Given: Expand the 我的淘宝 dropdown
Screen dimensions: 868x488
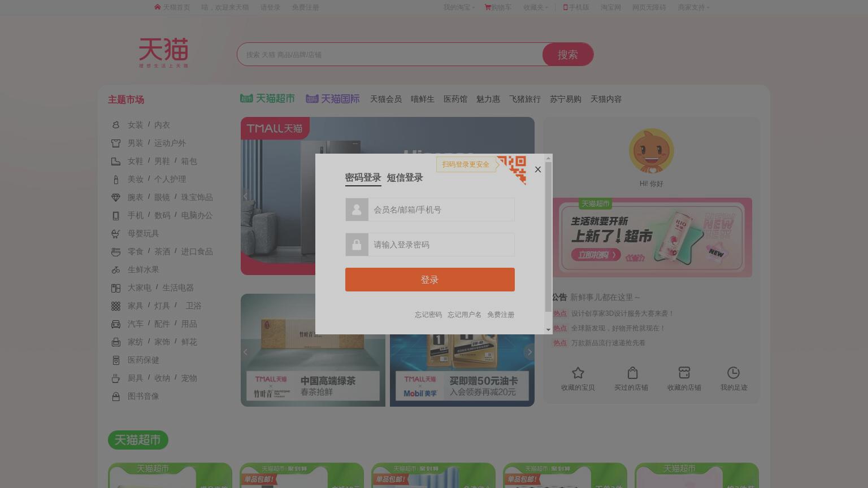Looking at the screenshot, I should point(459,7).
